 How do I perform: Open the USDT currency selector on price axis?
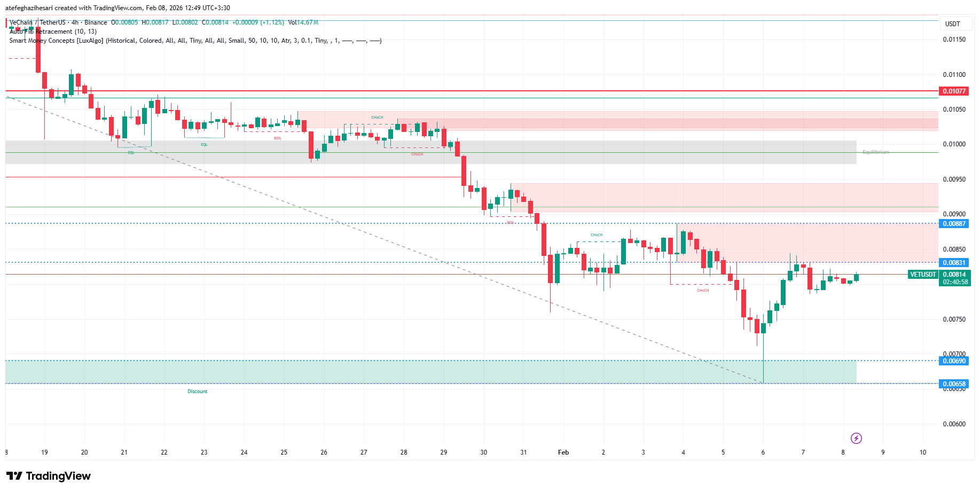[952, 24]
